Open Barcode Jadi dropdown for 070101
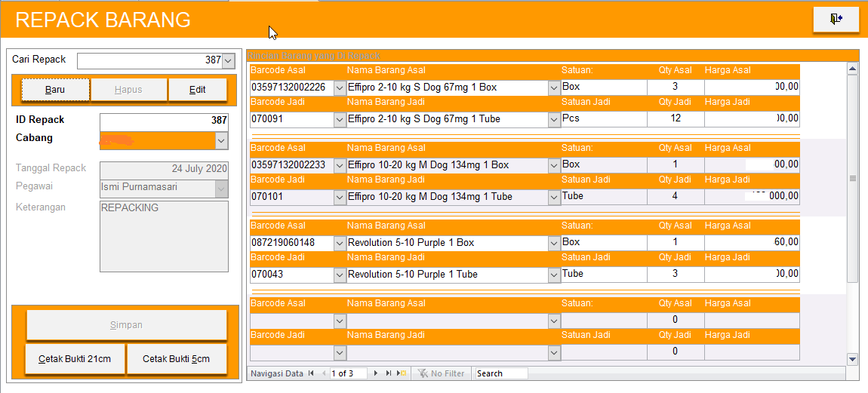Image resolution: width=868 pixels, height=393 pixels. [x=340, y=197]
